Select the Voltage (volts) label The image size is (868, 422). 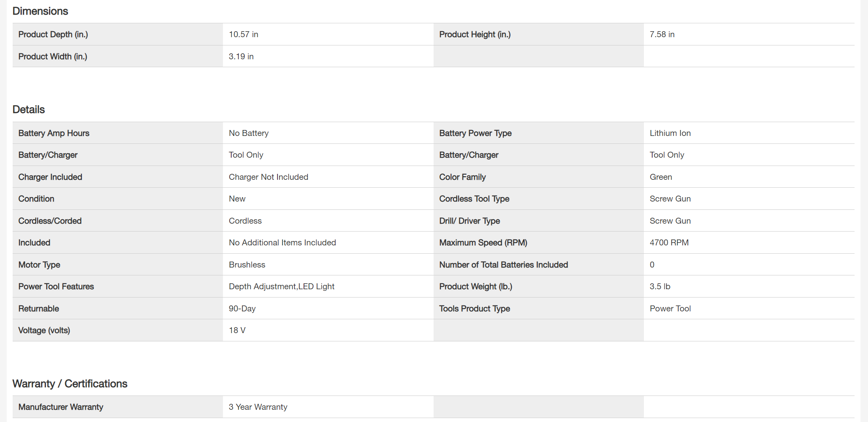[x=44, y=330]
